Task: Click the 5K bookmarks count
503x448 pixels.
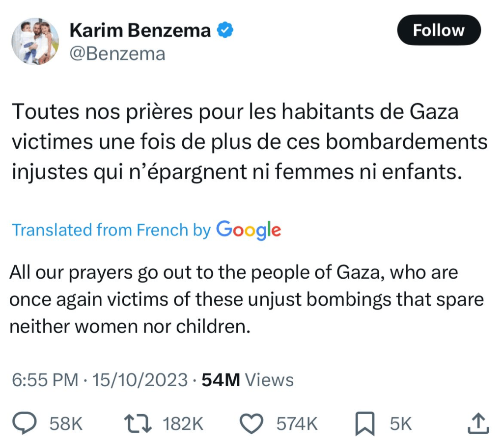Action: [401, 424]
